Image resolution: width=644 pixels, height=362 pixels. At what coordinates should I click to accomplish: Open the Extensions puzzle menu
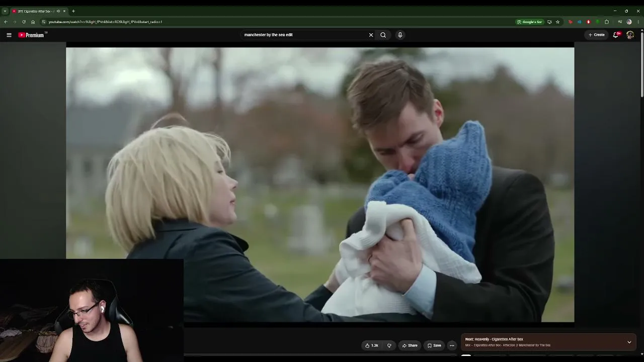point(607,22)
